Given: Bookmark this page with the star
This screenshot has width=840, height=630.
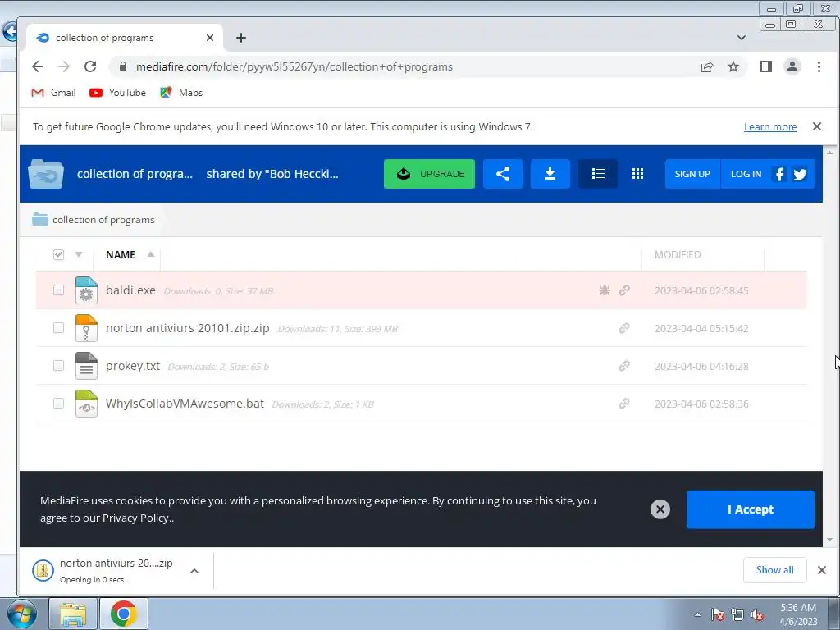Looking at the screenshot, I should pyautogui.click(x=733, y=66).
